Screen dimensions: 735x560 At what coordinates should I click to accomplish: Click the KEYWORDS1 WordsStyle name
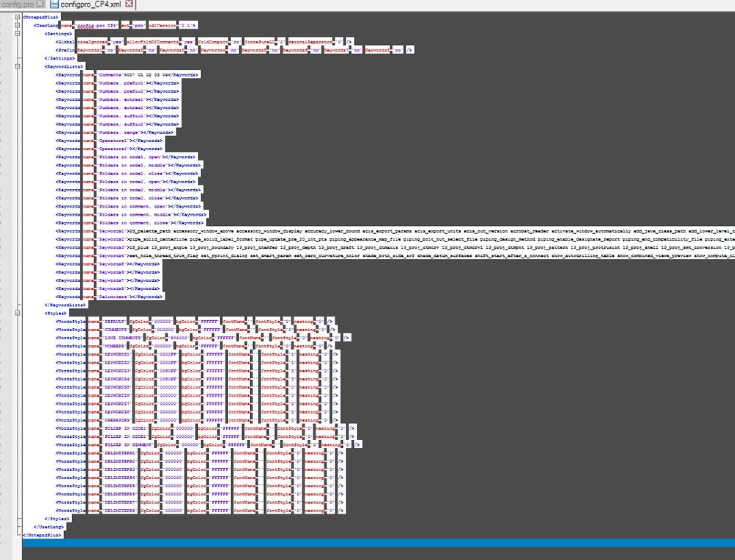(117, 354)
